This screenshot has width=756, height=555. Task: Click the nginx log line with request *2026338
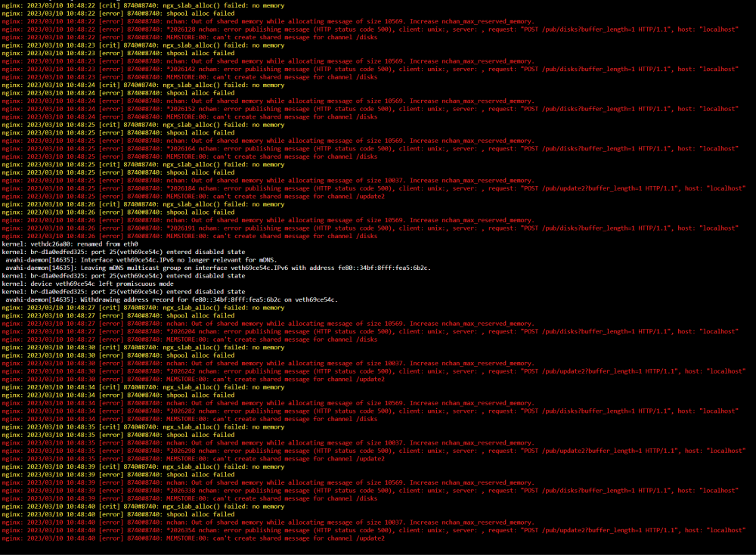370,491
